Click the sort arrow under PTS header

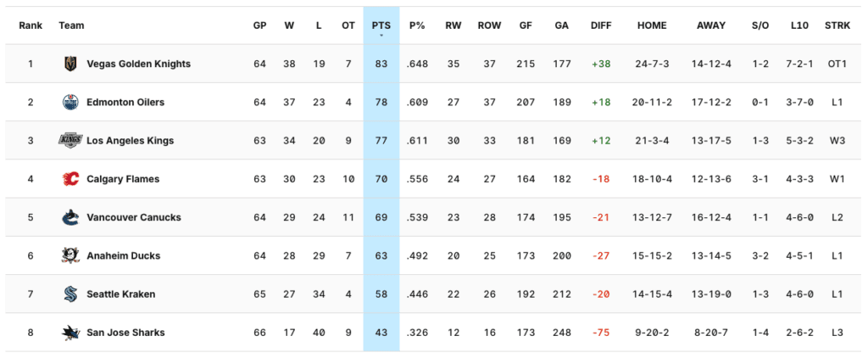(381, 36)
